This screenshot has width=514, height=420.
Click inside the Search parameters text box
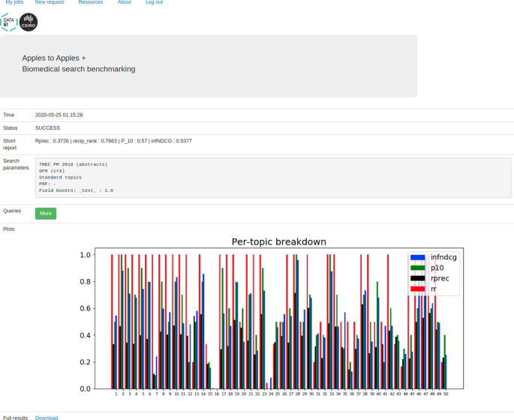[x=273, y=177]
